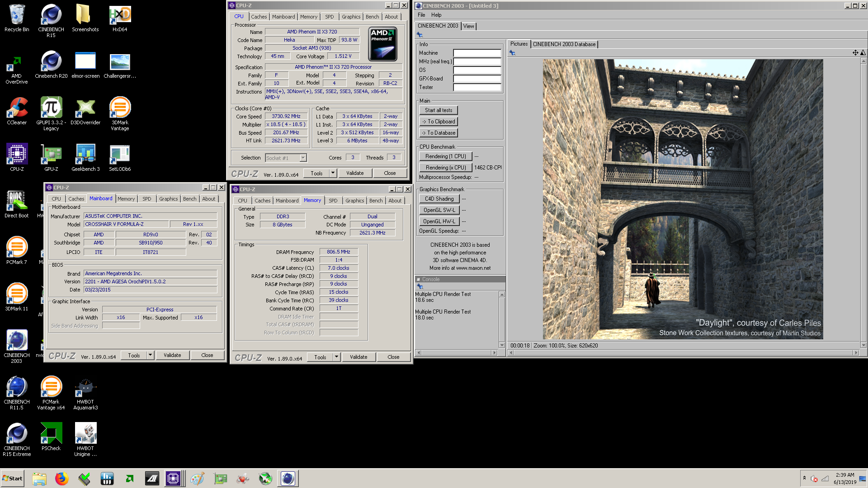This screenshot has height=488, width=868.
Task: Open the Help menu in CINEBENCH 2003
Action: [x=436, y=15]
